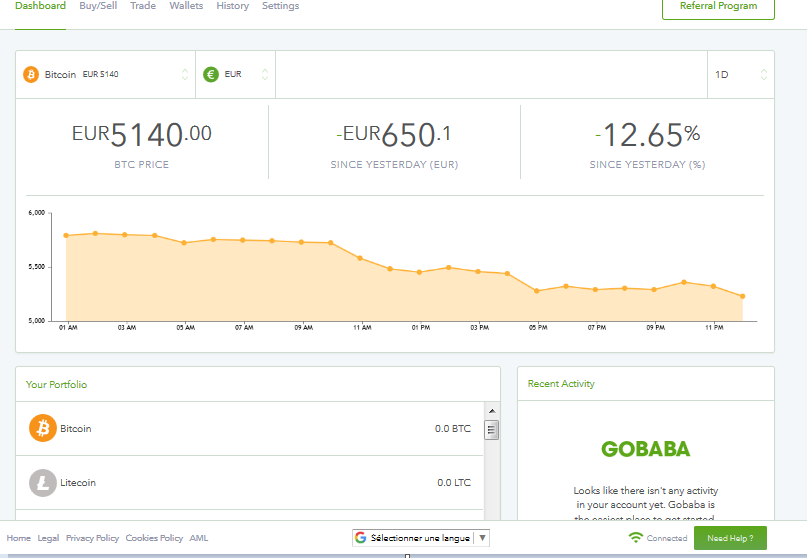Click the last data point on price chart
Image resolution: width=807 pixels, height=558 pixels.
[x=742, y=297]
